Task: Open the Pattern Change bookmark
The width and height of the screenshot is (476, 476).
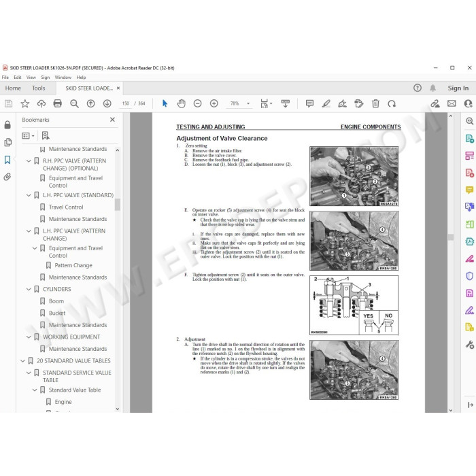Action: click(x=73, y=265)
